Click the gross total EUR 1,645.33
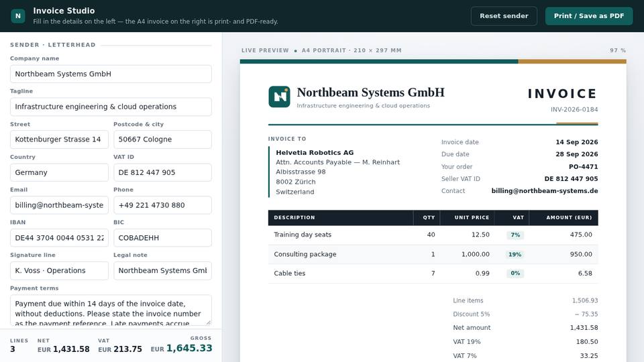Image resolution: width=644 pixels, height=362 pixels. click(182, 348)
